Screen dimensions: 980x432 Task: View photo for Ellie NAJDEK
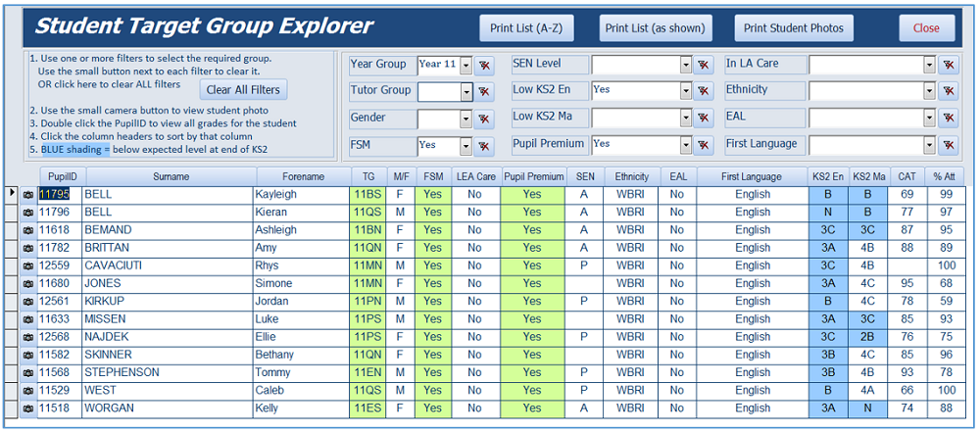[x=28, y=338]
